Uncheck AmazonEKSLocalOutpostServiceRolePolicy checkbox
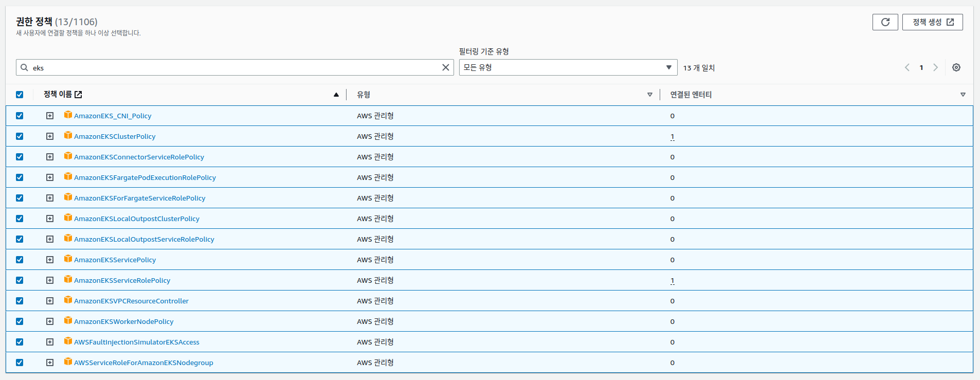The image size is (980, 380). coord(20,239)
